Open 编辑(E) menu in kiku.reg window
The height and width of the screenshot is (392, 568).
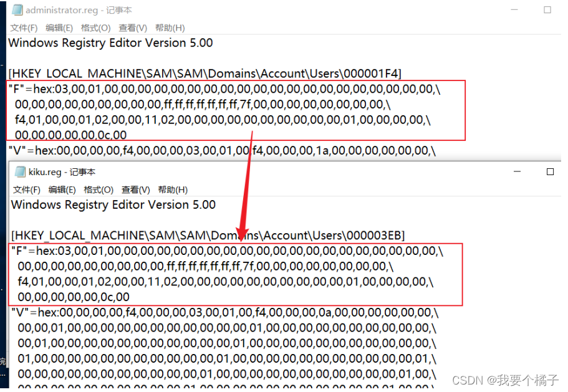[62, 189]
